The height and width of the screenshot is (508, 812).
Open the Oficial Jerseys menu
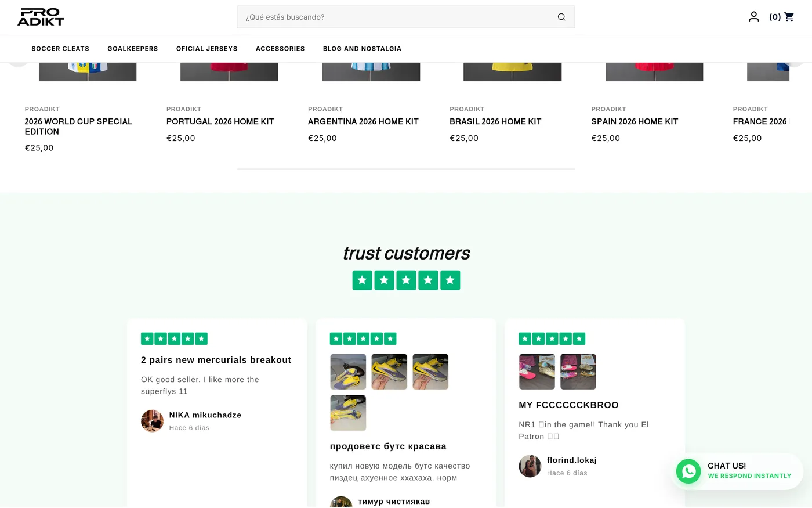[207, 49]
